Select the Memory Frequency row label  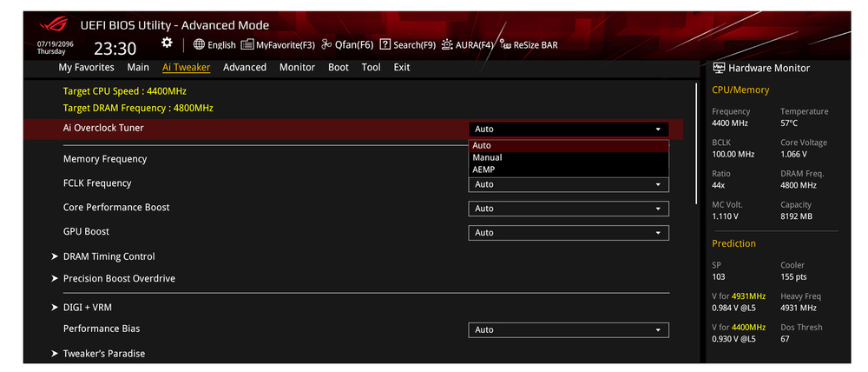[105, 159]
